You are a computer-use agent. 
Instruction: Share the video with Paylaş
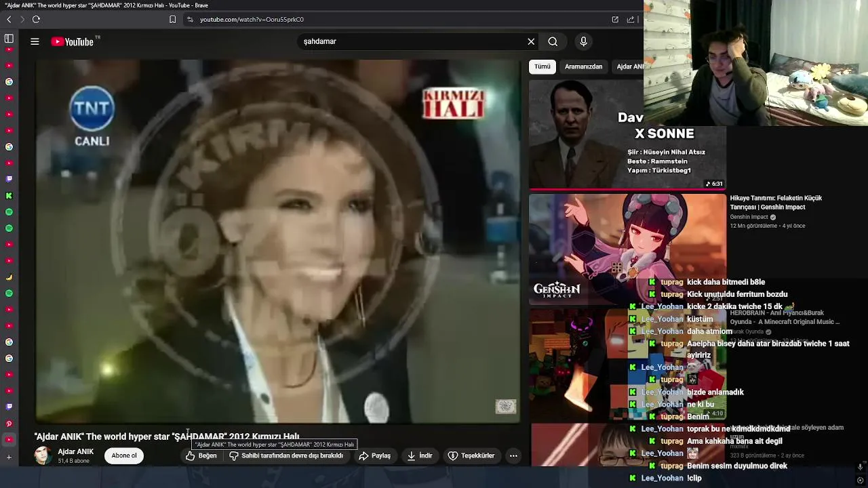coord(374,455)
